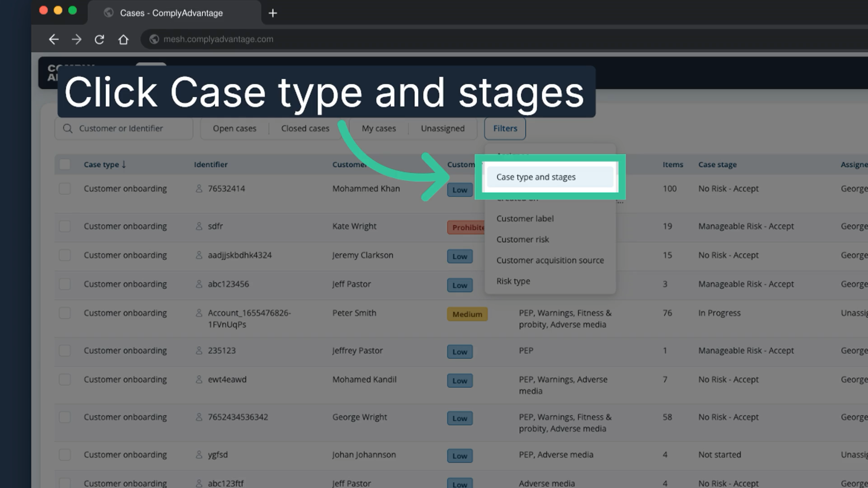Screen dimensions: 868x488
Task: Show the Unassigned cases tab
Action: coord(443,128)
